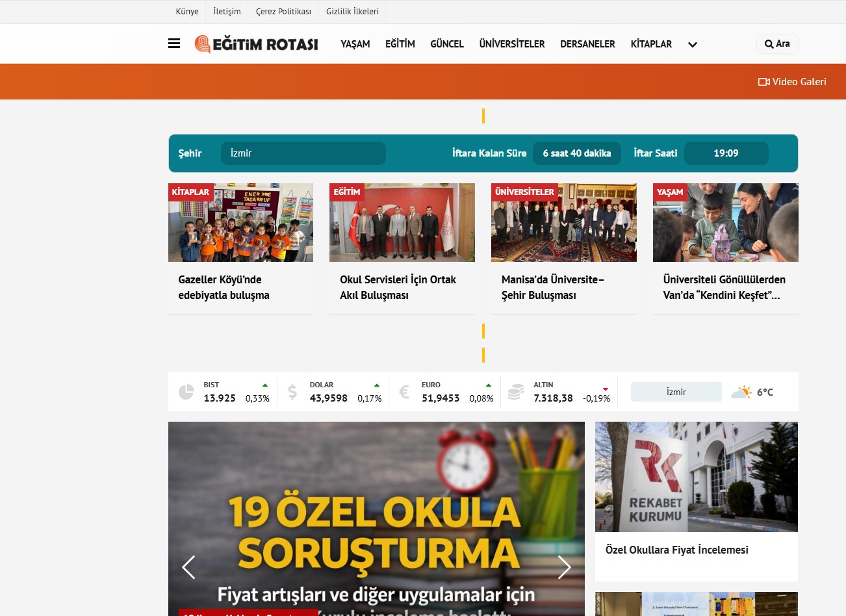Viewport: 846px width, 616px height.
Task: Open the Gazeller Köyü'nde article thumbnail
Action: [240, 222]
